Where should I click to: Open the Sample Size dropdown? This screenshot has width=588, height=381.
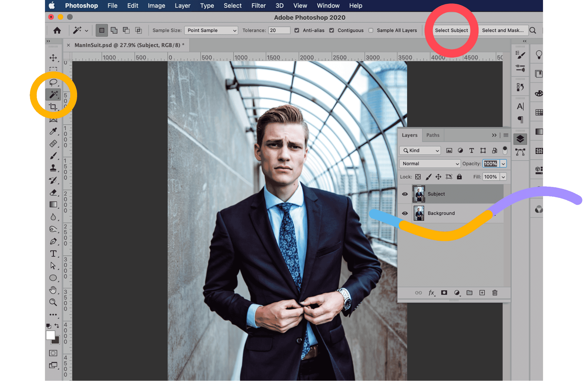[211, 30]
